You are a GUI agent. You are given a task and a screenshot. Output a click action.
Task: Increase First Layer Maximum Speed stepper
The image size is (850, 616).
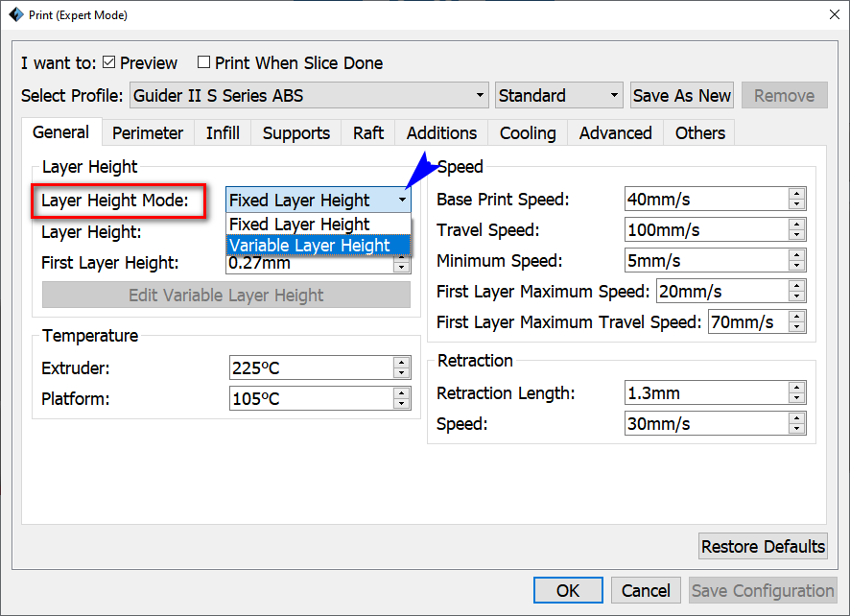(796, 286)
